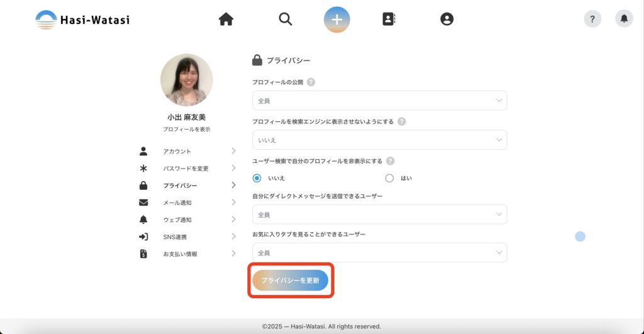Open the アカウント settings menu item
Screen dimensions: 644x334
177,152
